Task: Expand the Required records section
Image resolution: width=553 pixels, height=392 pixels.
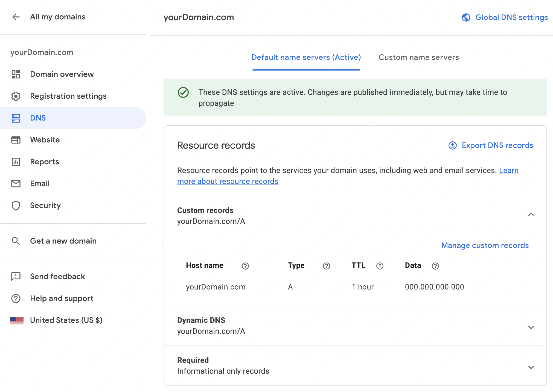Action: (531, 367)
